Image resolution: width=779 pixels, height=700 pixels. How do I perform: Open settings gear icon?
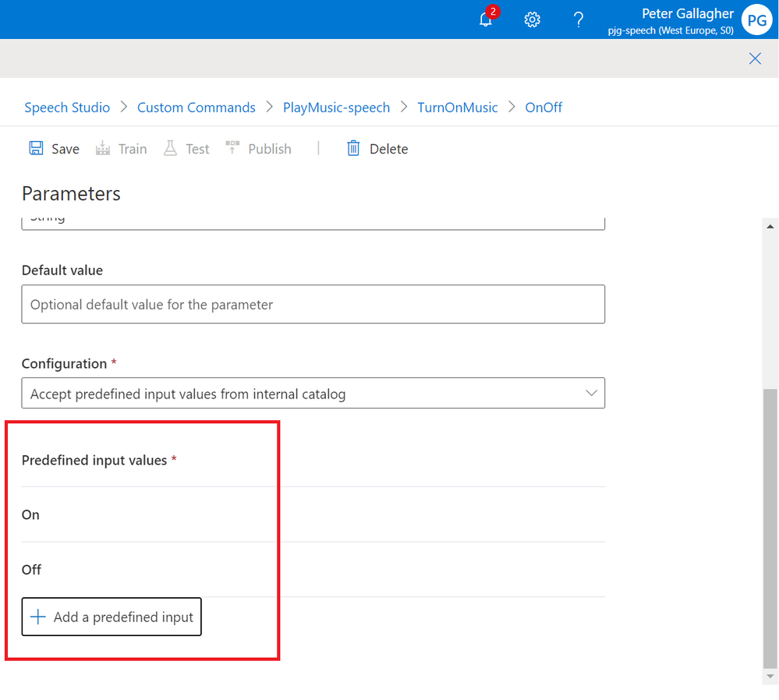click(x=532, y=19)
